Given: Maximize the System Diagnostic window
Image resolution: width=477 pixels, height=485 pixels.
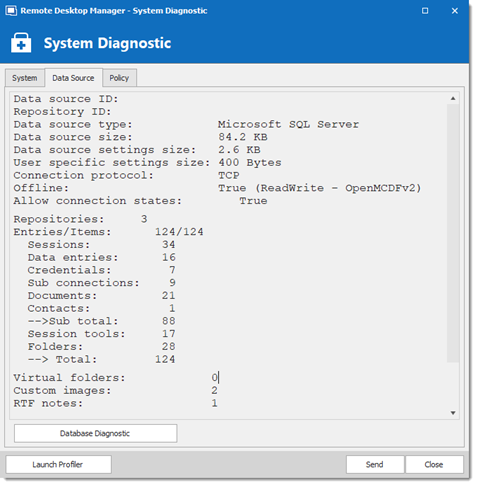Looking at the screenshot, I should [425, 11].
